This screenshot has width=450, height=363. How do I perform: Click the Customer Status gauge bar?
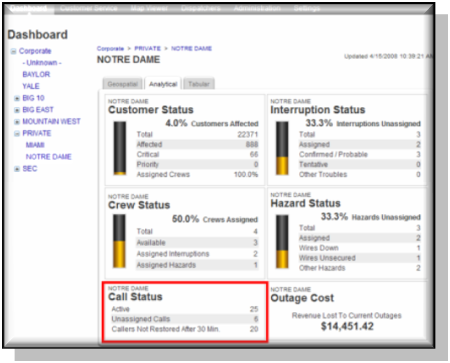pyautogui.click(x=120, y=148)
